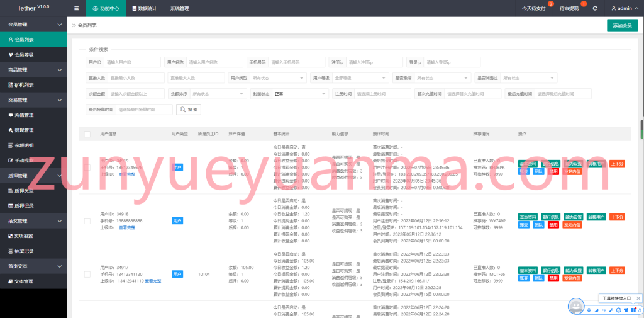Open the 用户等级 dropdown
The image size is (644, 318).
[x=360, y=77]
